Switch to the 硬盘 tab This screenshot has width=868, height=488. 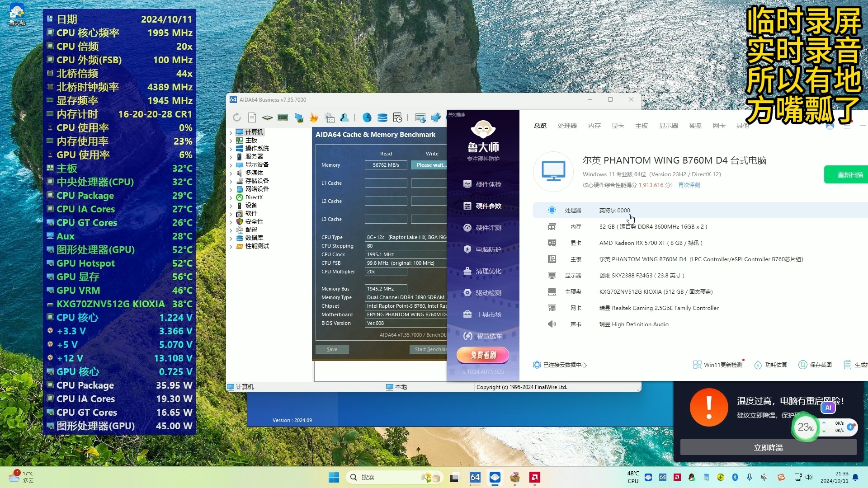click(695, 126)
